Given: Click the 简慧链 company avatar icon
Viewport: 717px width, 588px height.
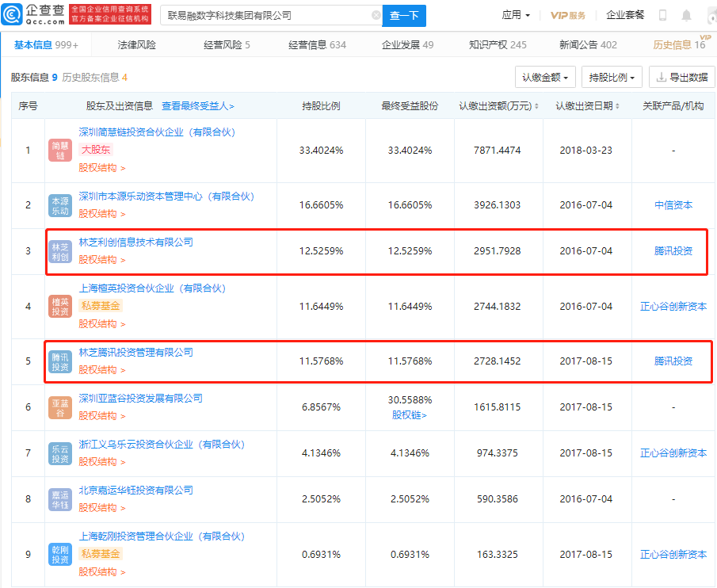Looking at the screenshot, I should [60, 151].
